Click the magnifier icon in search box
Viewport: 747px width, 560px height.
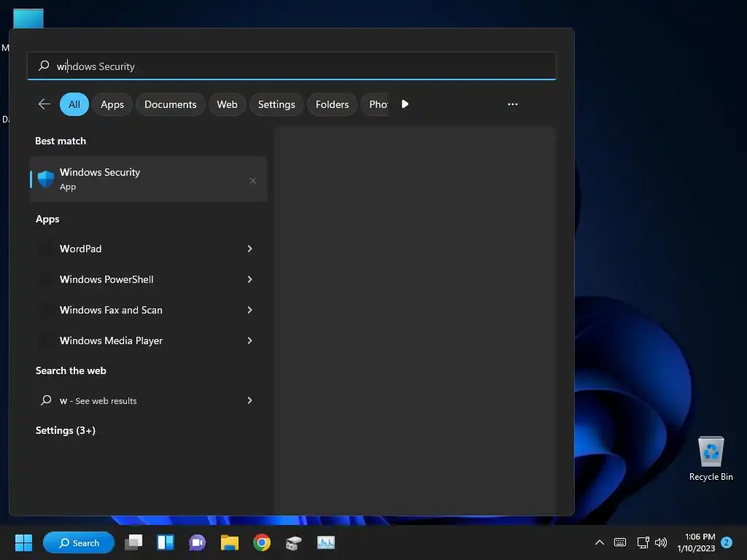(44, 66)
